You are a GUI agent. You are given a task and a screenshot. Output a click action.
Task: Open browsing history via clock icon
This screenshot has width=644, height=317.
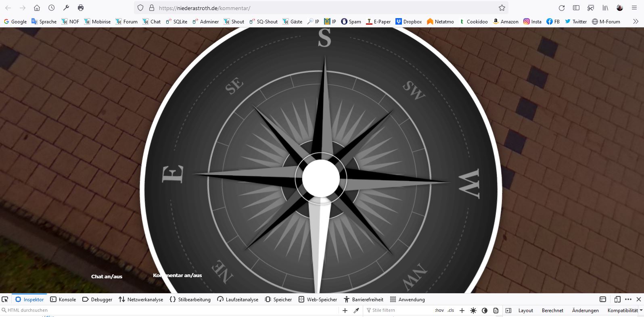(51, 8)
